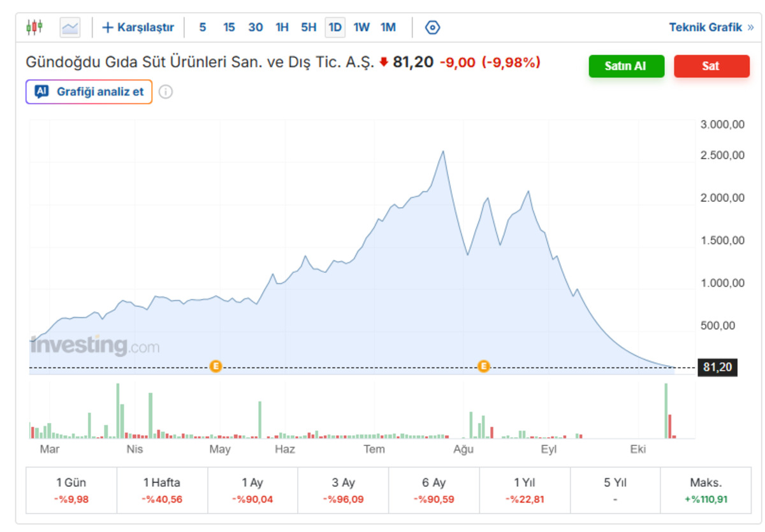This screenshot has width=765, height=532.
Task: Click the (-9,98%) percent change value
Action: (511, 62)
